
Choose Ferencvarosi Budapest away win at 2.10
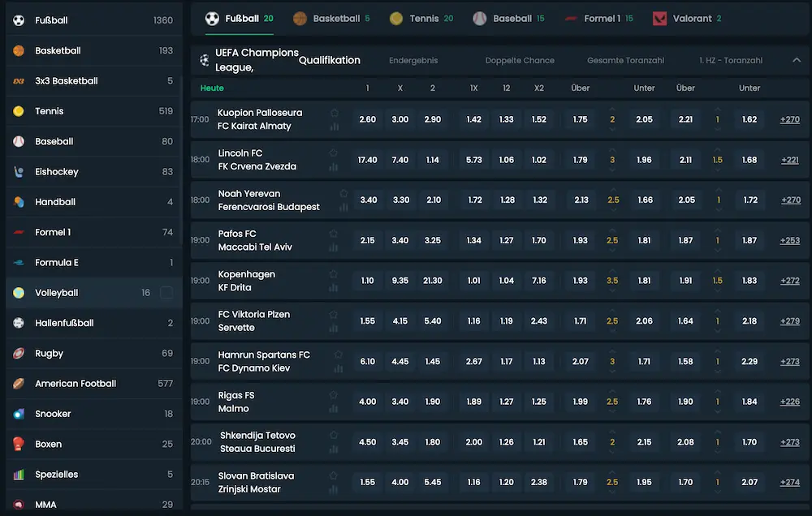[434, 200]
